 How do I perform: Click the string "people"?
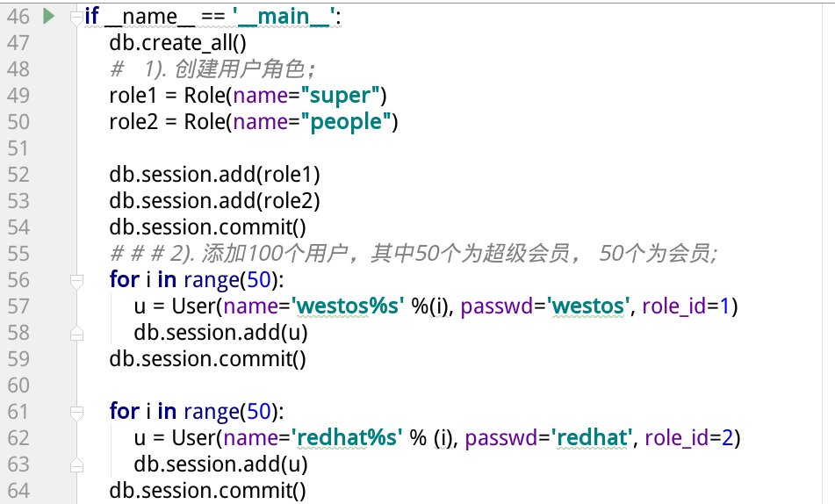[346, 122]
